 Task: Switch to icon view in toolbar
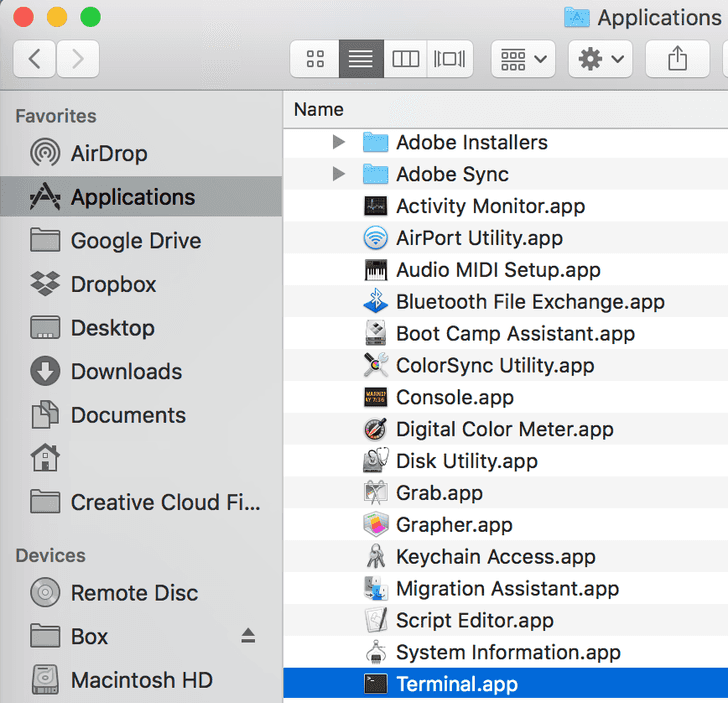coord(315,59)
